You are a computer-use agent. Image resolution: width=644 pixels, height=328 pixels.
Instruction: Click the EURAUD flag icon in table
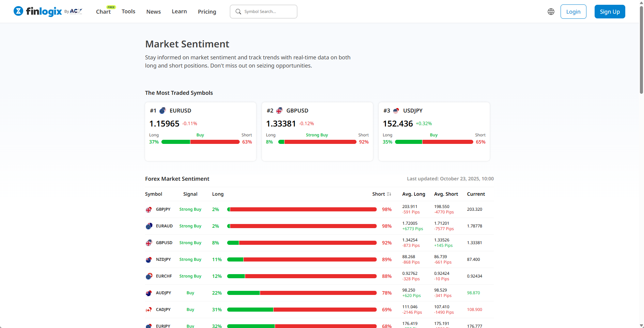point(149,226)
